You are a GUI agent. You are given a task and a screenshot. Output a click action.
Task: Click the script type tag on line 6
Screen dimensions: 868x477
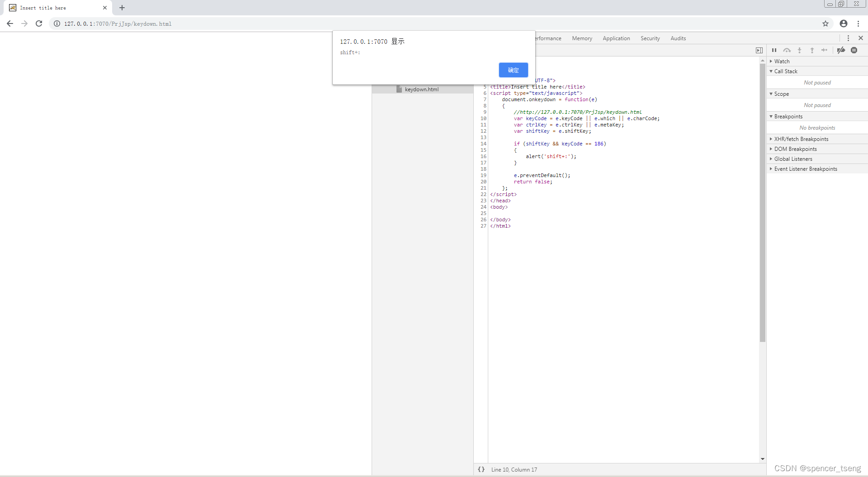[536, 93]
